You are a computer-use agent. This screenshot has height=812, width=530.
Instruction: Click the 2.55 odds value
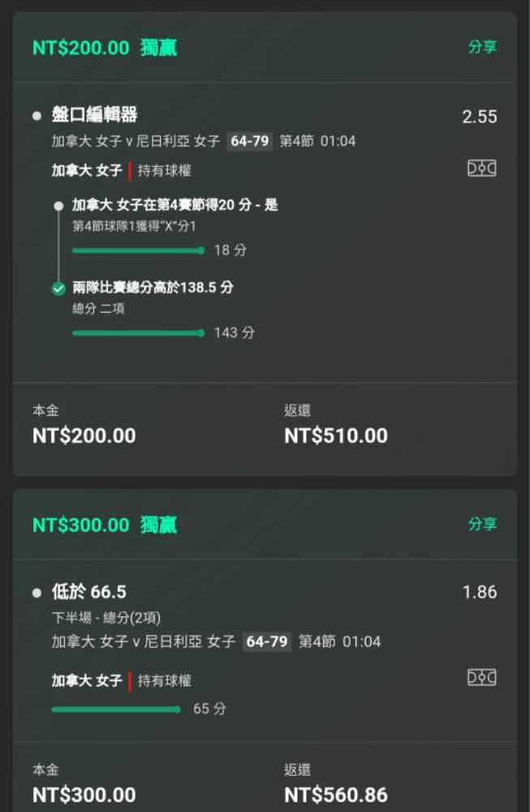click(479, 117)
